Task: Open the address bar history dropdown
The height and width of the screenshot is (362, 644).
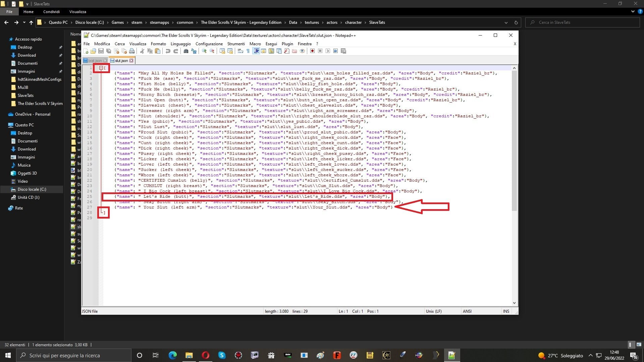Action: (506, 22)
